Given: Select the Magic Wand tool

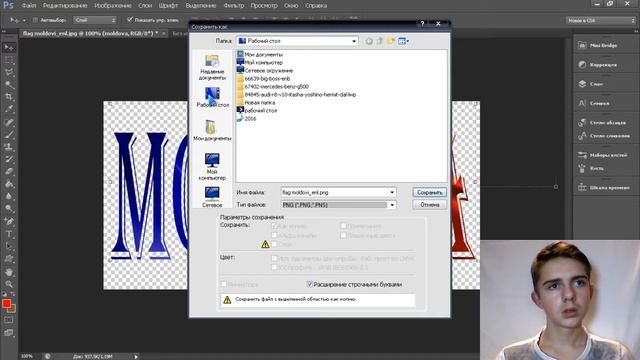Looking at the screenshot, I should tap(9, 85).
